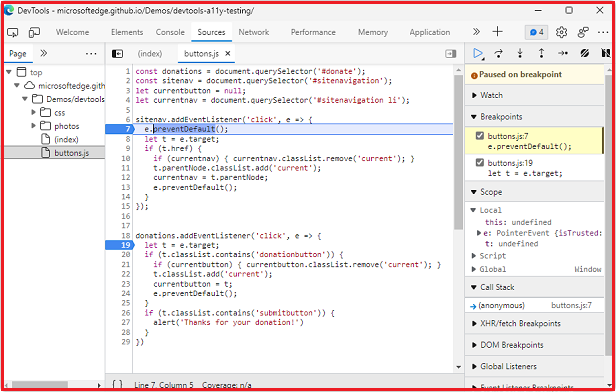
Task: Collapse the Local scope group
Action: point(473,210)
